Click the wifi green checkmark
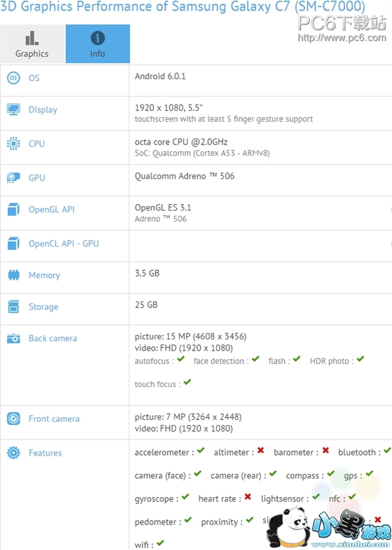Viewport: 392px width, 550px height. pos(160,543)
